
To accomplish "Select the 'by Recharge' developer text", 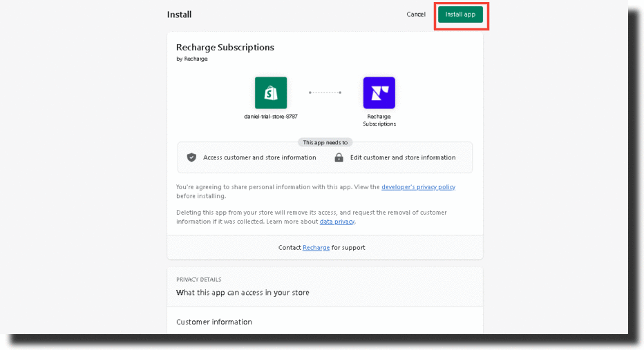I will pyautogui.click(x=192, y=59).
